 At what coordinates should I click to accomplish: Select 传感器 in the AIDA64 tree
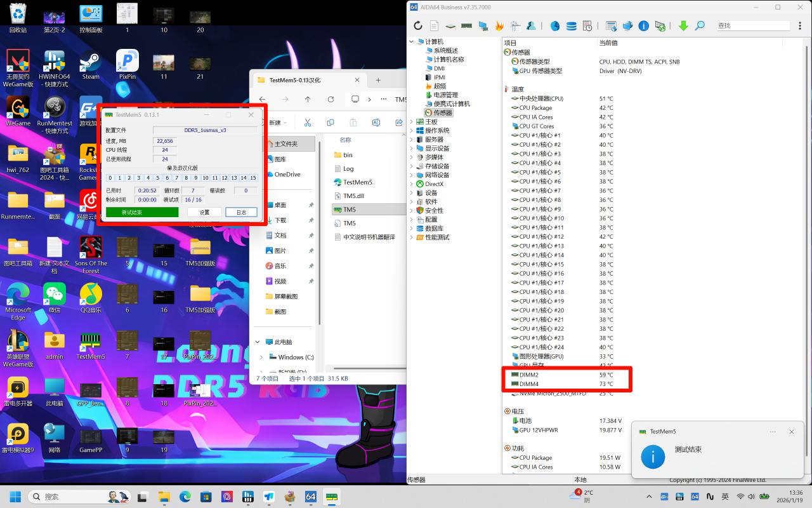(438, 113)
